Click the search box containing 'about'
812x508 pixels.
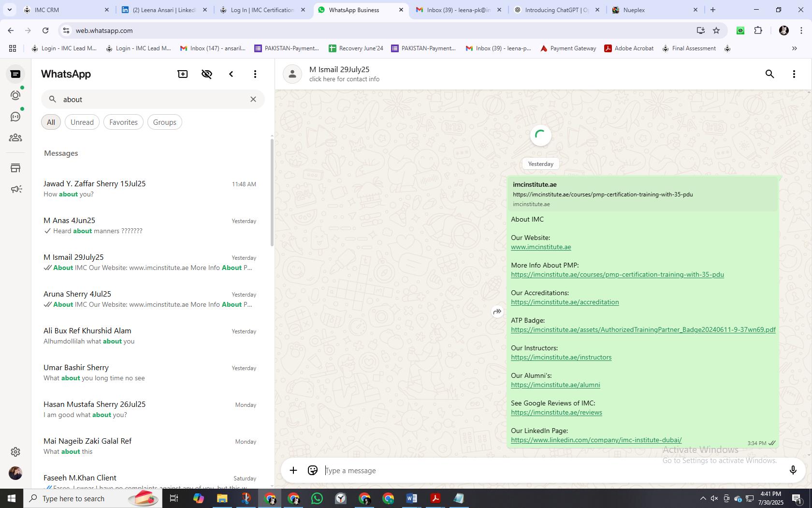pyautogui.click(x=153, y=99)
